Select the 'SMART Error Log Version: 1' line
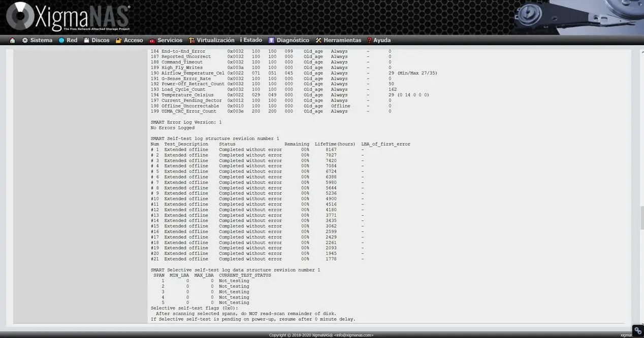The width and height of the screenshot is (644, 338). (186, 122)
